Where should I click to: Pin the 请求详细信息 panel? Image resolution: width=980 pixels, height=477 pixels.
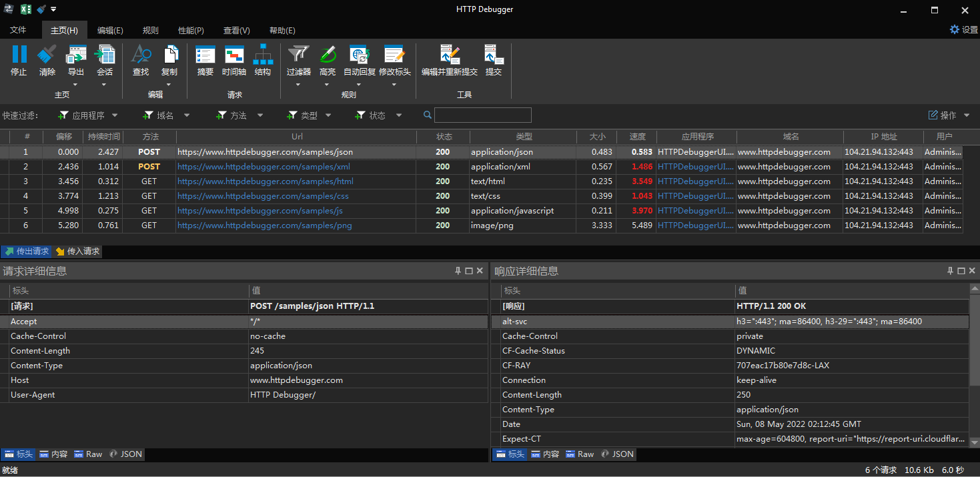coord(458,271)
